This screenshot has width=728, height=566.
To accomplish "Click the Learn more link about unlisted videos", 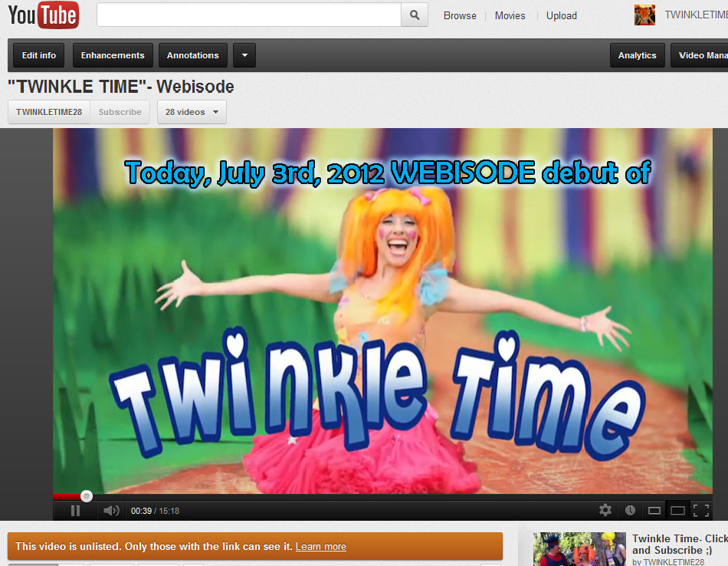I will coord(320,546).
